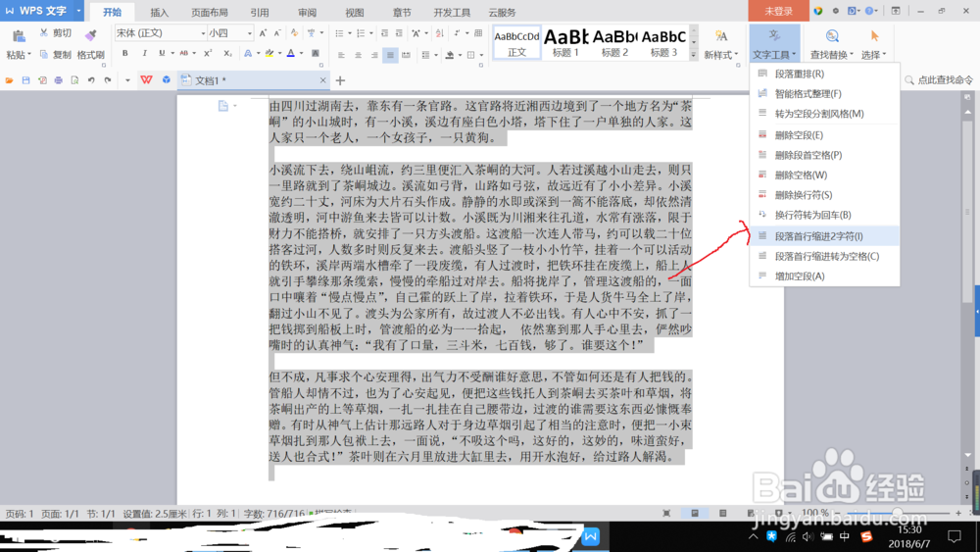
Task: Close the 文档1 document tab
Action: pyautogui.click(x=322, y=80)
